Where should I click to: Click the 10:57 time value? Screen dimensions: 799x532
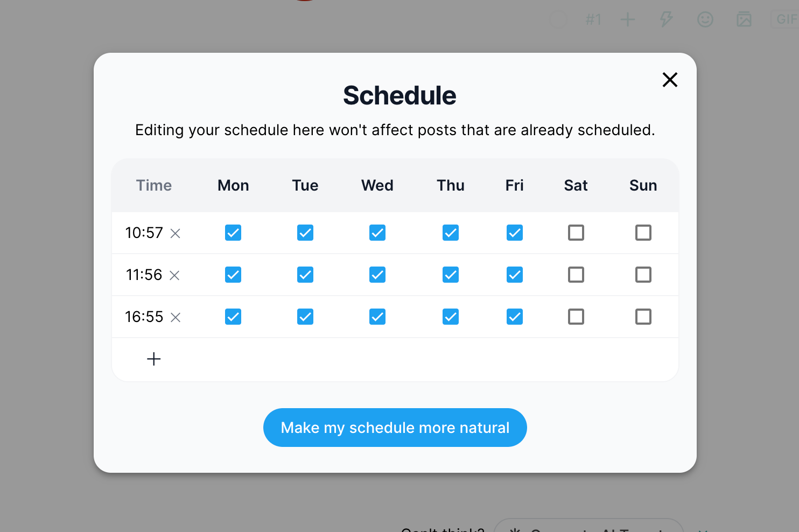tap(144, 233)
